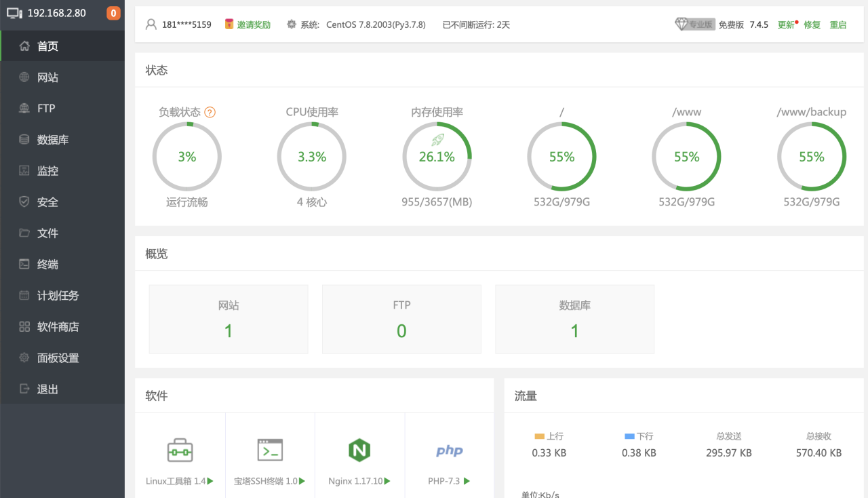Click the 退出 logout item
This screenshot has width=868, height=498.
[x=47, y=389]
